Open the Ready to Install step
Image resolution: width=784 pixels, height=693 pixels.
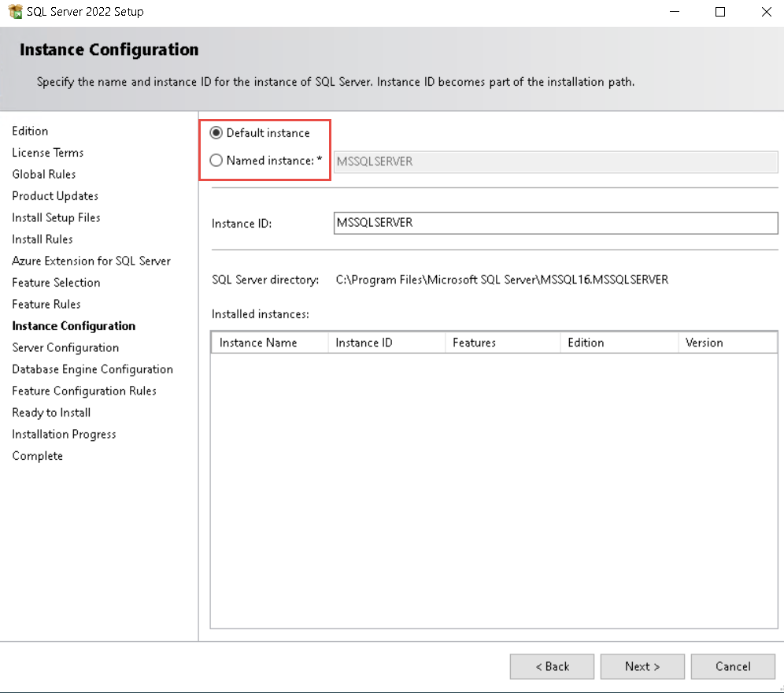click(x=51, y=413)
